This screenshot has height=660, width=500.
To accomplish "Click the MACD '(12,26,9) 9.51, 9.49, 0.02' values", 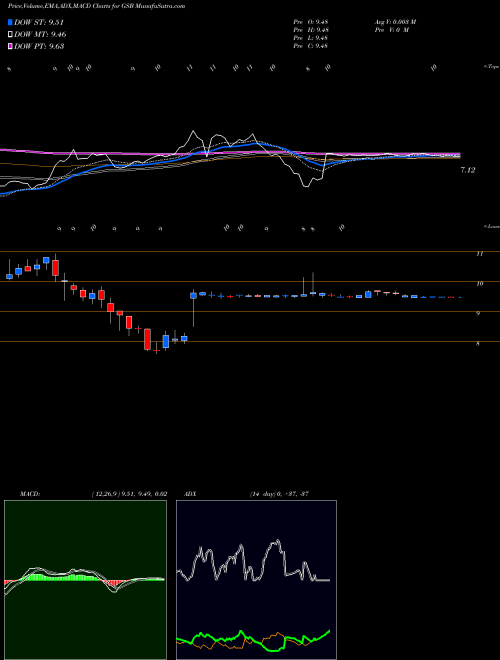I will tap(129, 494).
